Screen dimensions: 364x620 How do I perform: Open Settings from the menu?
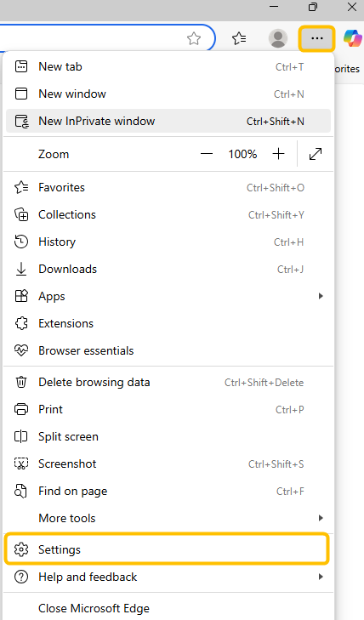[x=167, y=549]
